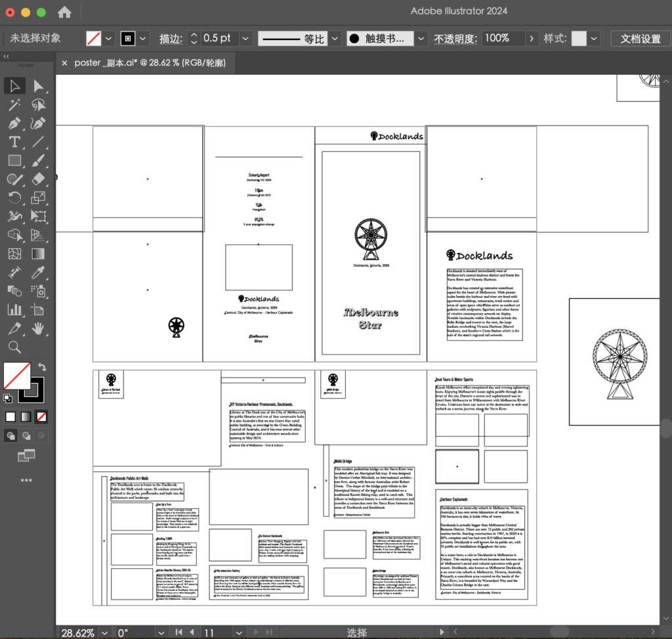The width and height of the screenshot is (672, 639).
Task: Close the poster_副本.ai tab
Action: coord(64,63)
